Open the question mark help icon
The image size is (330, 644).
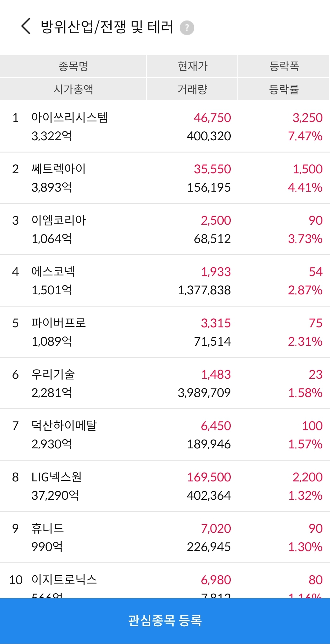187,28
